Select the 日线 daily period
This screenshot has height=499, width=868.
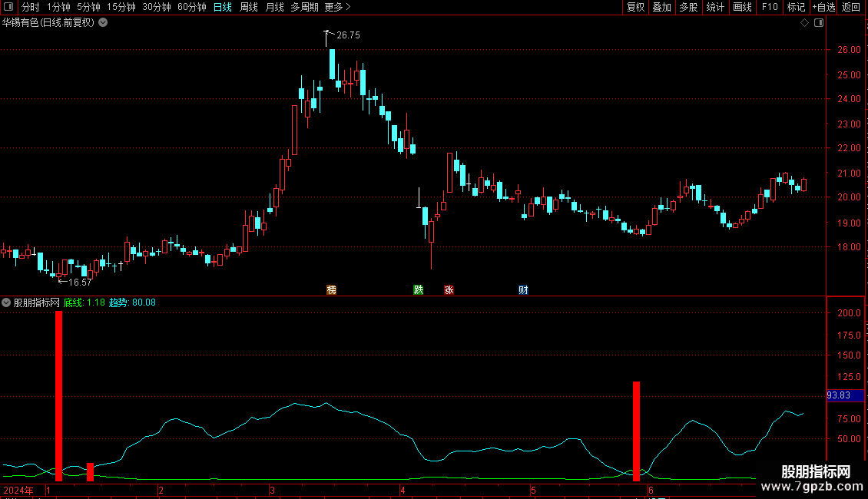click(223, 7)
